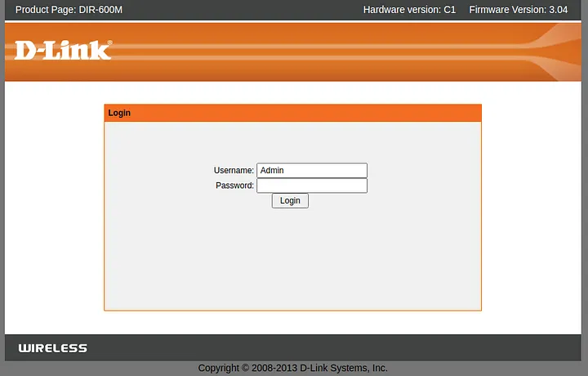Click the Password label
588x376 pixels.
tap(234, 186)
